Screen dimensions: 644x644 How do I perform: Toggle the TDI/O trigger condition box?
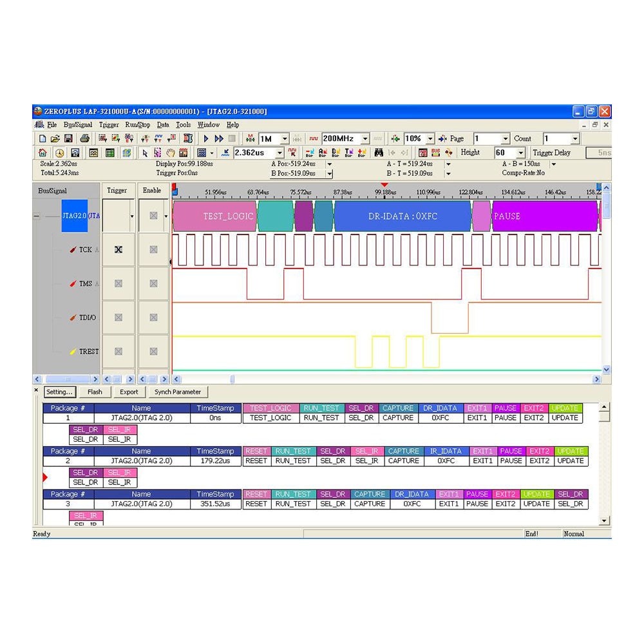[118, 317]
